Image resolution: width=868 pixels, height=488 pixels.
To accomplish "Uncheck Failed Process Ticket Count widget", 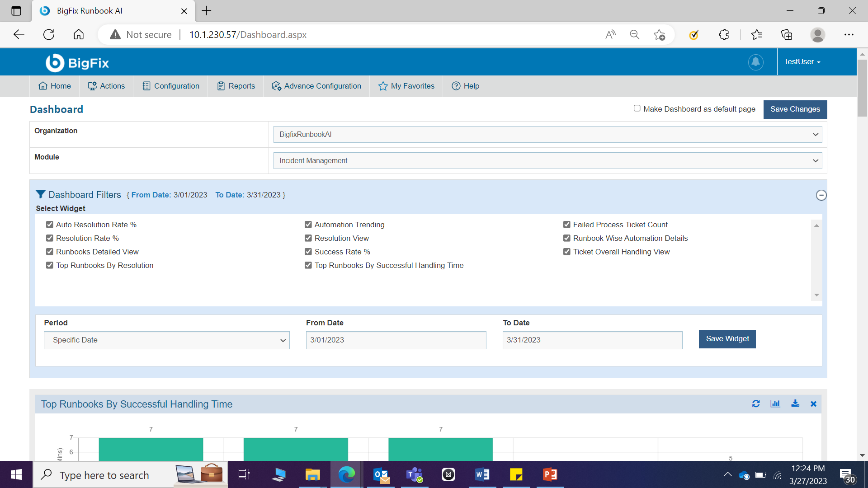I will [567, 225].
